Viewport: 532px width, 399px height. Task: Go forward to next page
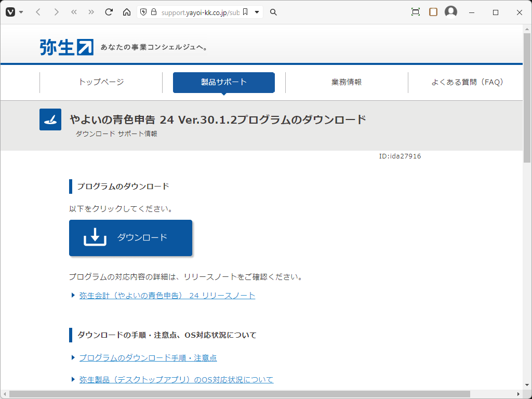point(56,12)
